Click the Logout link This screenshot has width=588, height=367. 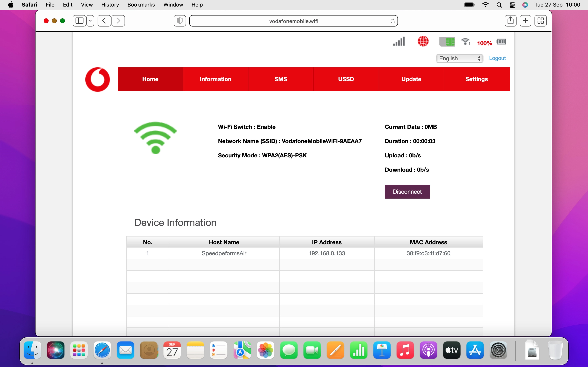(497, 58)
